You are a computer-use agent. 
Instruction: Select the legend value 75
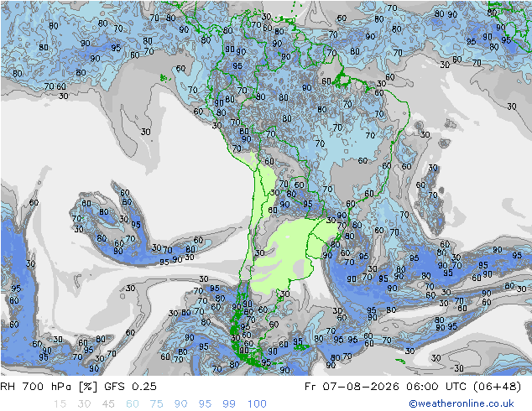pos(156,404)
